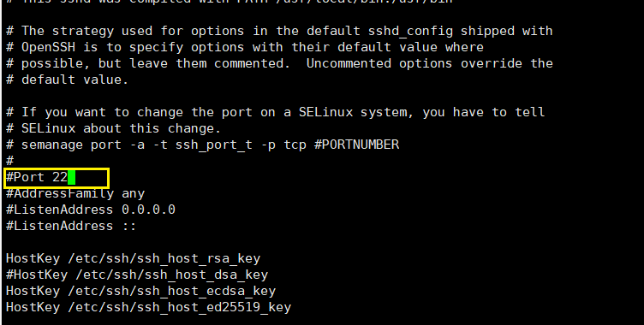
Task: Click the '#Port 22' line text
Action: coord(37,178)
